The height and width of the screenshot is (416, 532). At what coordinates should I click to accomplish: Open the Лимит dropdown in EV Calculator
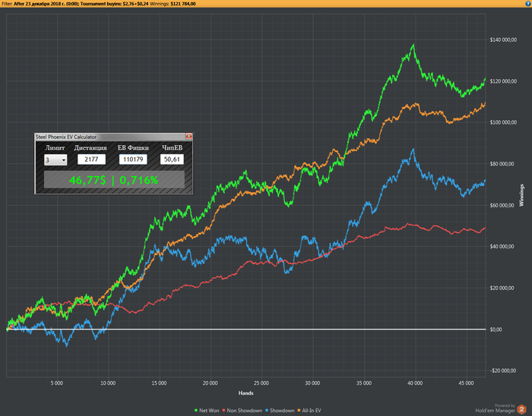[x=55, y=160]
